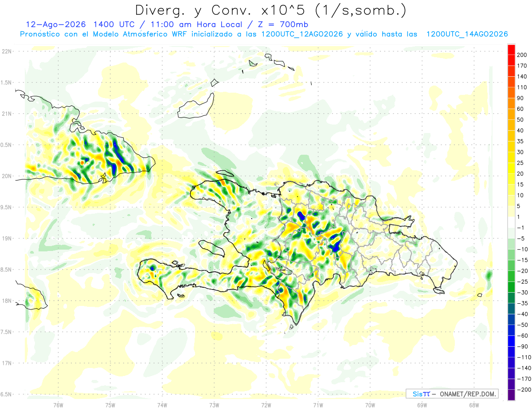
Task: Click the '68W' longitude label
Action: [473, 405]
